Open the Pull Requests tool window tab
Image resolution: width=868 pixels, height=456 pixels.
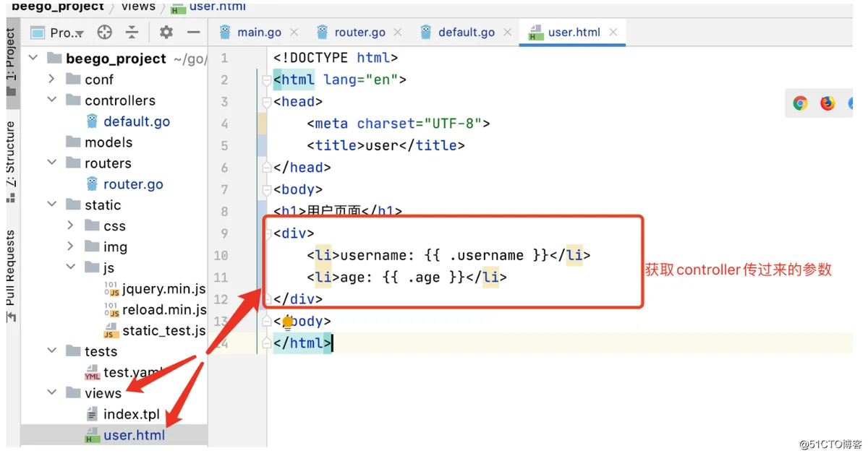point(11,275)
